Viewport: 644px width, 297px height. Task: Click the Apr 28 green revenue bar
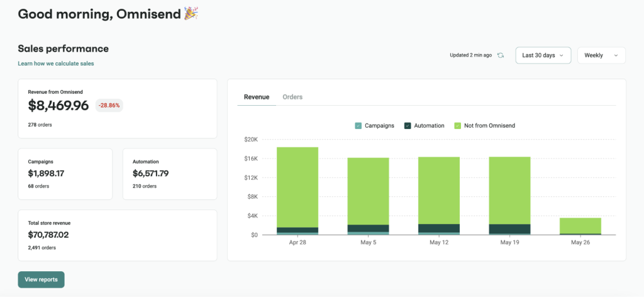(x=297, y=186)
